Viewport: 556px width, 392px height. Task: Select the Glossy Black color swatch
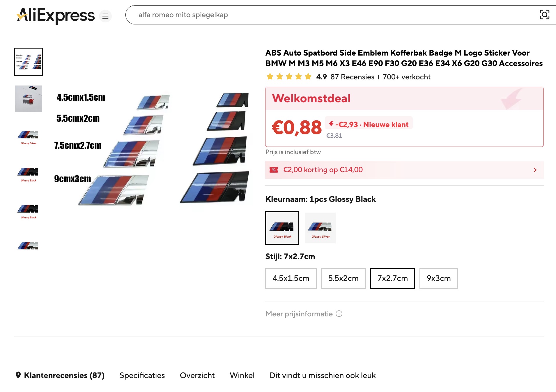[282, 228]
